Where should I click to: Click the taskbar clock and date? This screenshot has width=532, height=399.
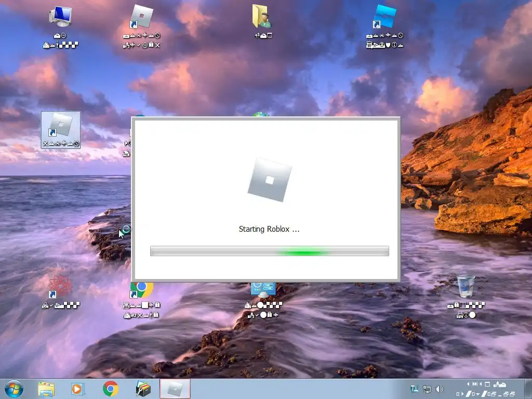(x=486, y=389)
